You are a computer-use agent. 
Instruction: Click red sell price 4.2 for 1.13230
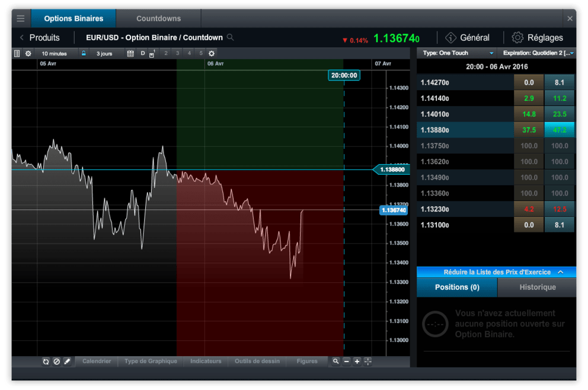pyautogui.click(x=529, y=209)
